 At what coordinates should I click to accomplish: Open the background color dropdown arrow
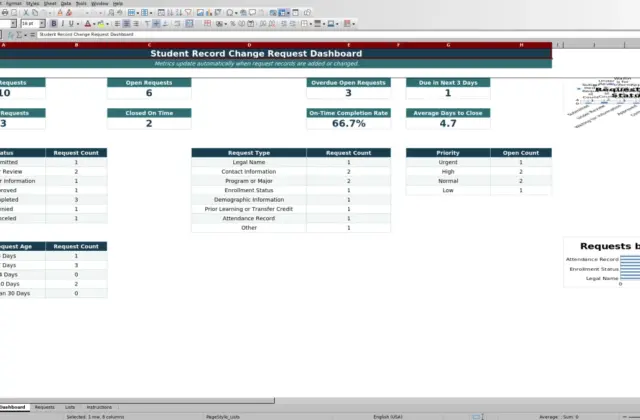pyautogui.click(x=107, y=24)
